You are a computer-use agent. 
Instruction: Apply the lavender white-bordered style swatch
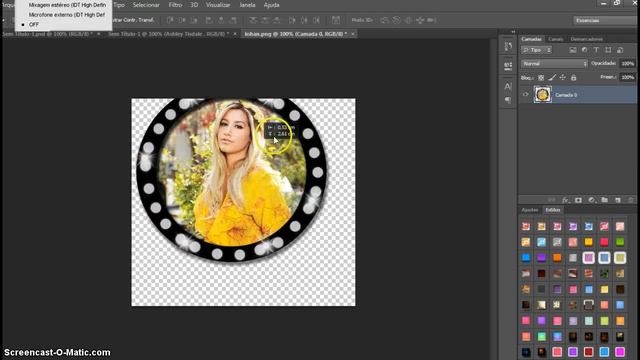589,258
